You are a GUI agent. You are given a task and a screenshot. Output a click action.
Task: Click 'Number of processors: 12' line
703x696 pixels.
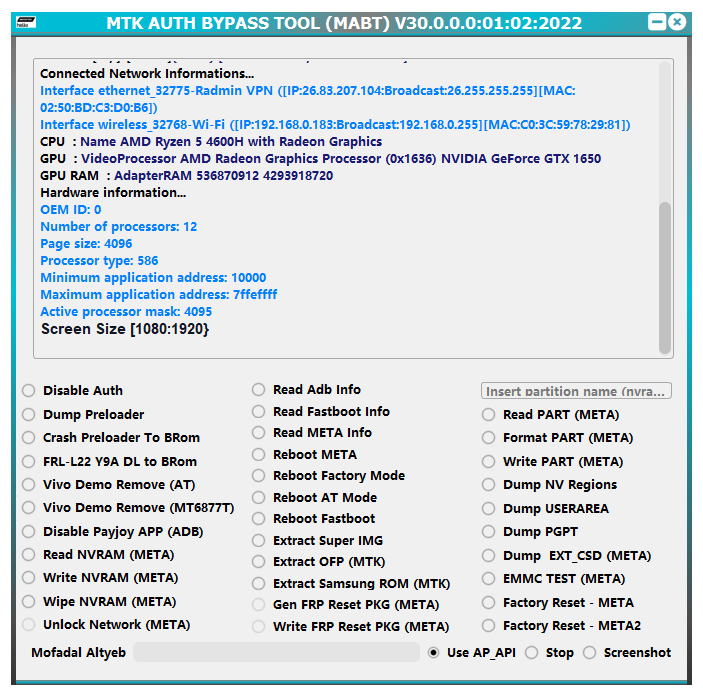click(x=119, y=227)
